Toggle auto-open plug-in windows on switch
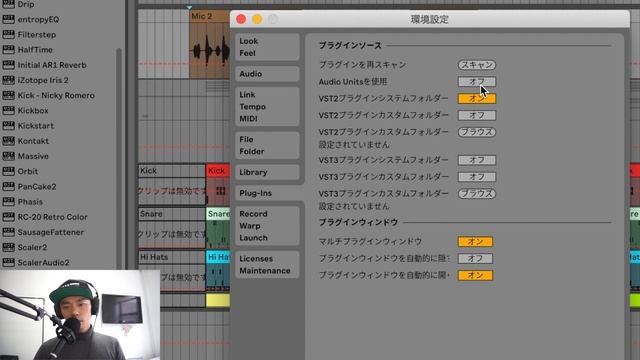The width and height of the screenshot is (640, 360). point(475,275)
